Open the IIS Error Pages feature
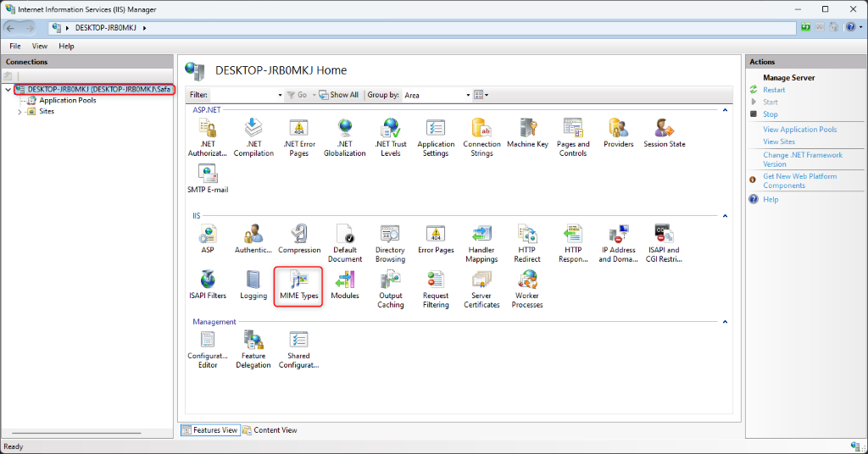The width and height of the screenshot is (868, 454). (436, 239)
